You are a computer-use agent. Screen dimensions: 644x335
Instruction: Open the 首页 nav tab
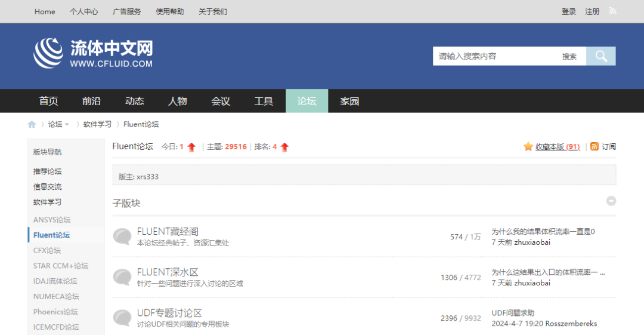(x=48, y=101)
